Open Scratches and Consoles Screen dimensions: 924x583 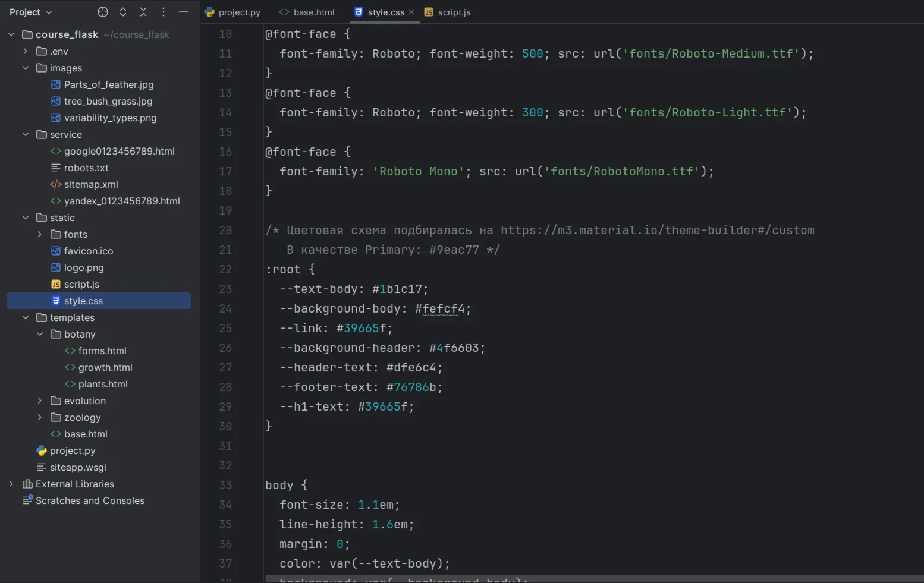[90, 501]
